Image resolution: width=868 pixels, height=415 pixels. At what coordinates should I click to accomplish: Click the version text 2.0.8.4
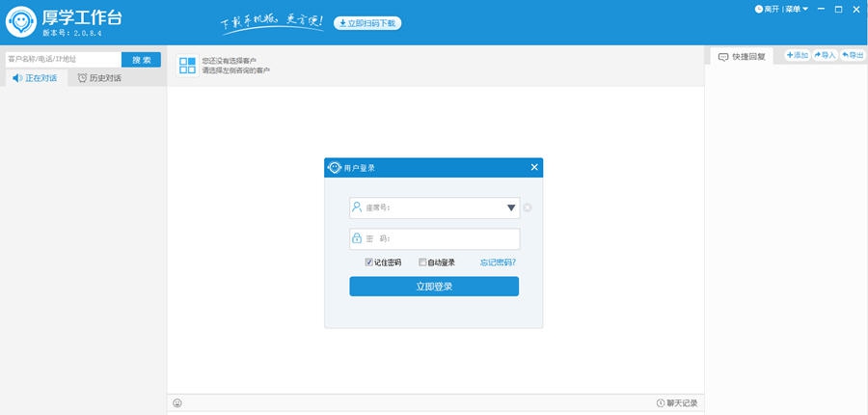click(88, 33)
